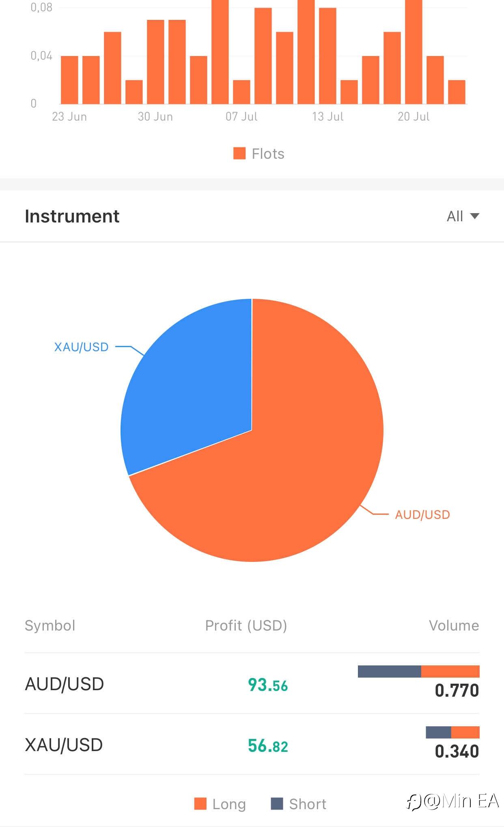This screenshot has height=827, width=504.
Task: Click the last bar in lots chart
Action: (x=457, y=92)
